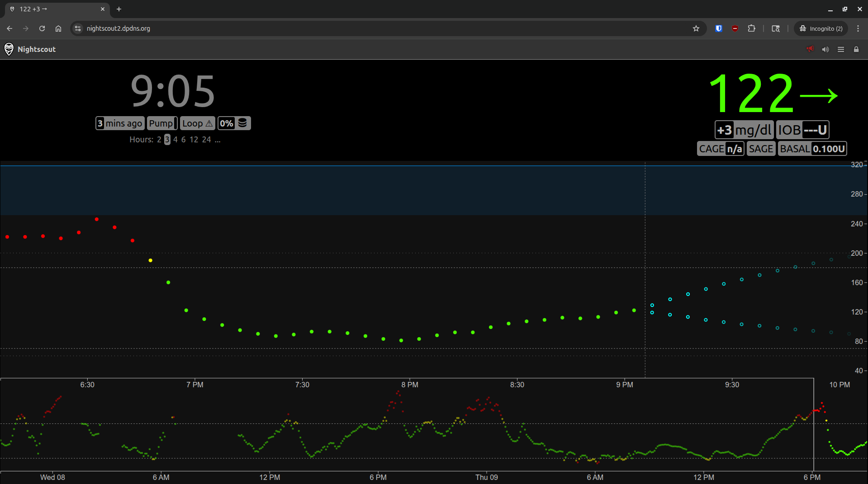
Task: Open the red shield blocker extension
Action: [x=735, y=28]
